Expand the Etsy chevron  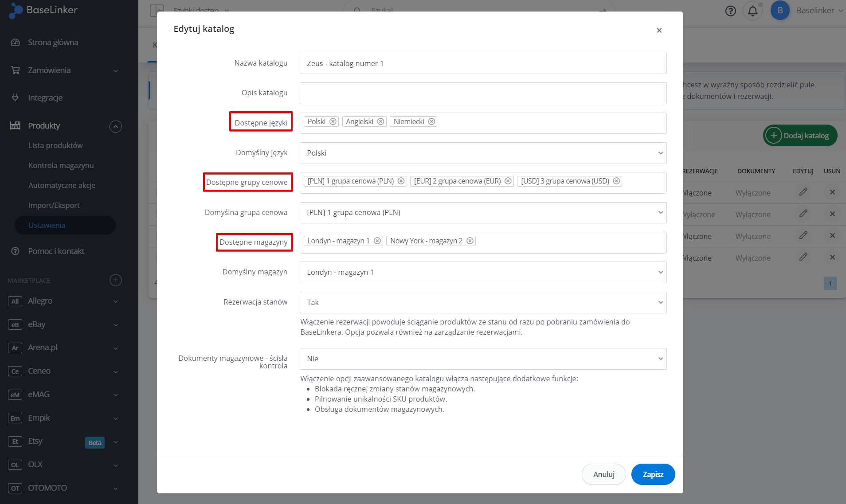pos(115,442)
